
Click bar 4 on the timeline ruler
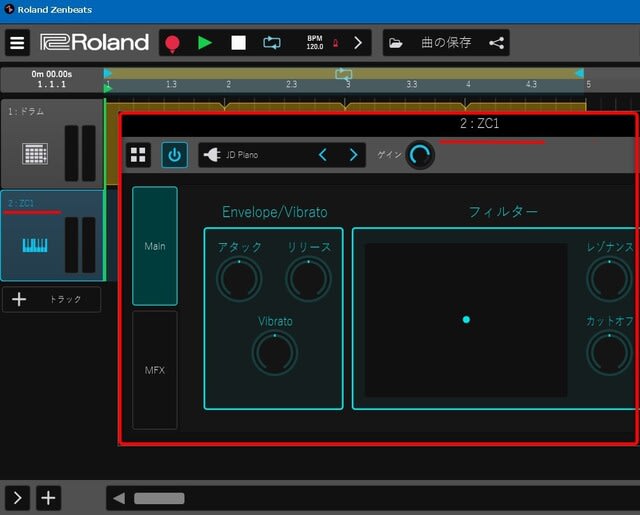(468, 84)
